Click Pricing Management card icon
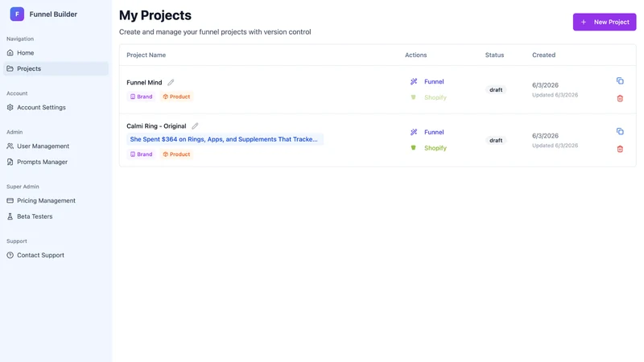 (x=10, y=200)
